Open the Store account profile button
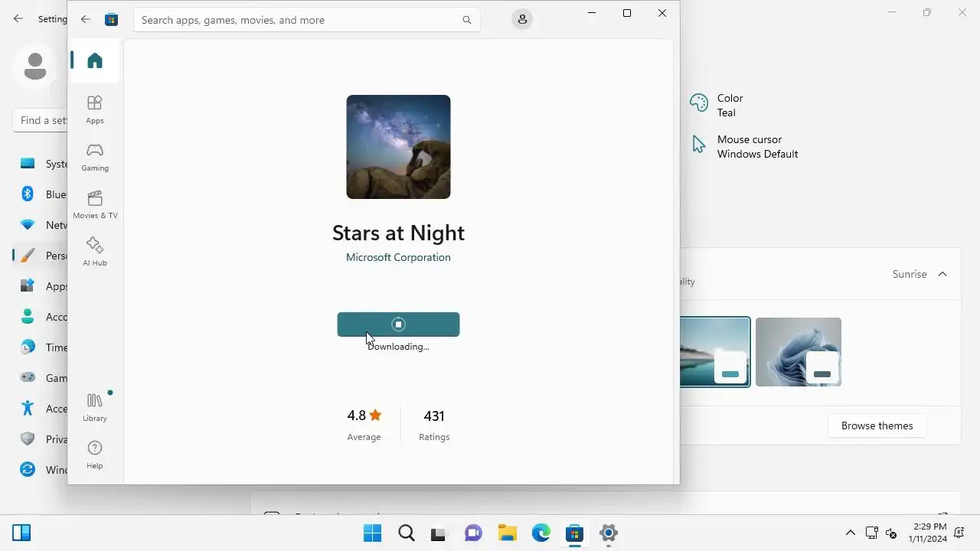980x551 pixels. point(522,20)
